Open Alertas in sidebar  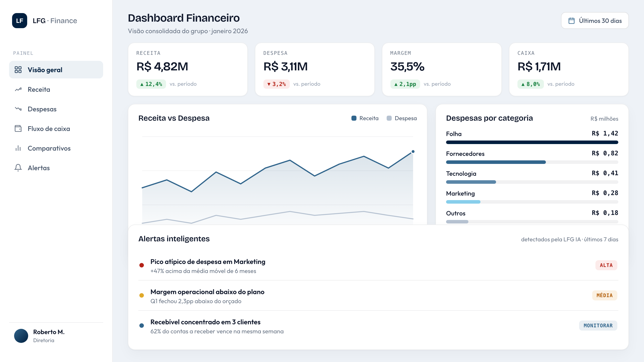point(56,168)
